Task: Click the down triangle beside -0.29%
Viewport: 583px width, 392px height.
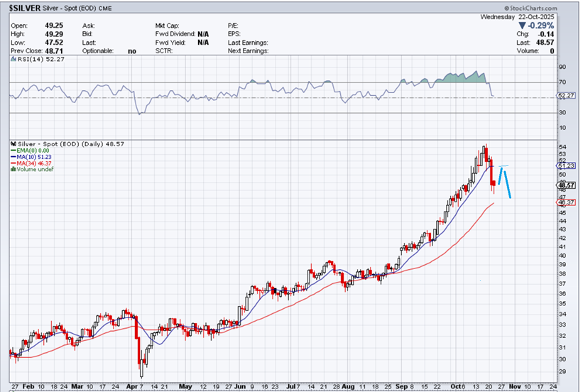Action: (523, 24)
